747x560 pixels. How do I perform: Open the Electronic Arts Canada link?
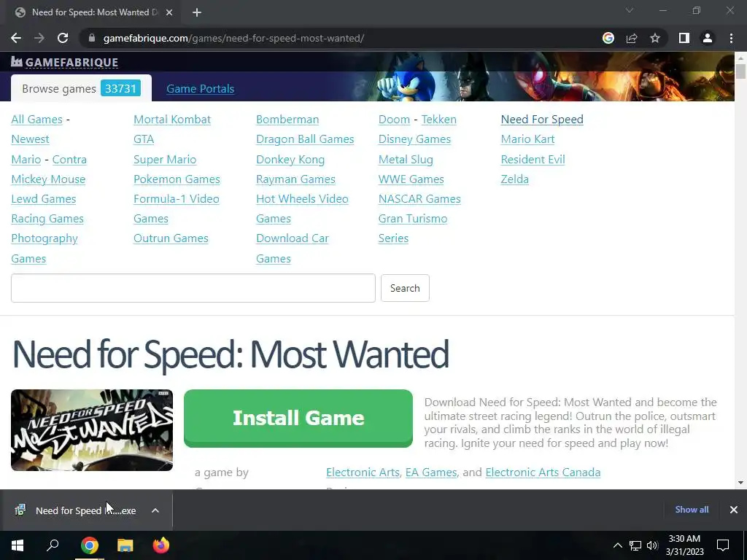tap(543, 472)
